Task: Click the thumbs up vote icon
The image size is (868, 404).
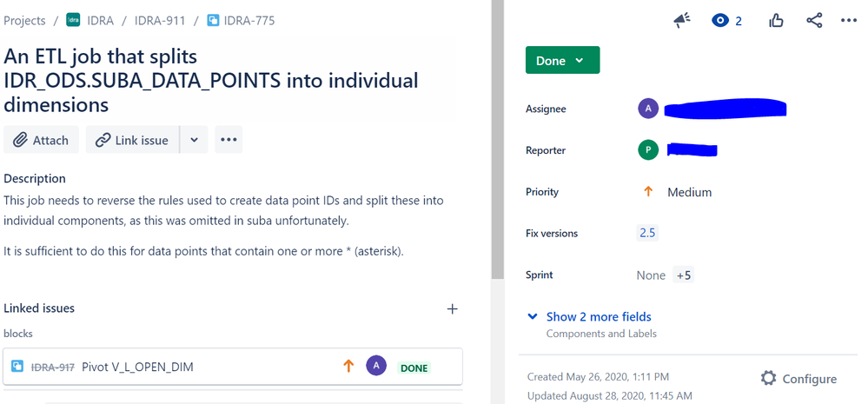Action: 776,21
